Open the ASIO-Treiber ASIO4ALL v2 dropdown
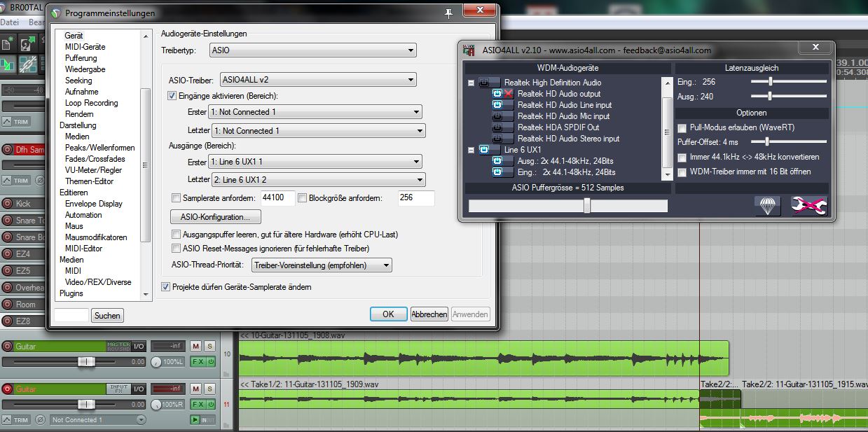 (x=318, y=80)
